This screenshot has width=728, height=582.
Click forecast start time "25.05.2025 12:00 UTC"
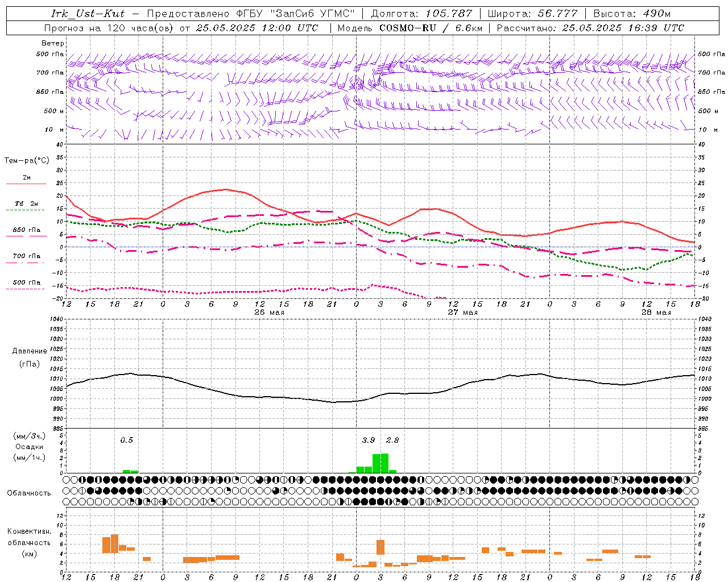[x=257, y=28]
